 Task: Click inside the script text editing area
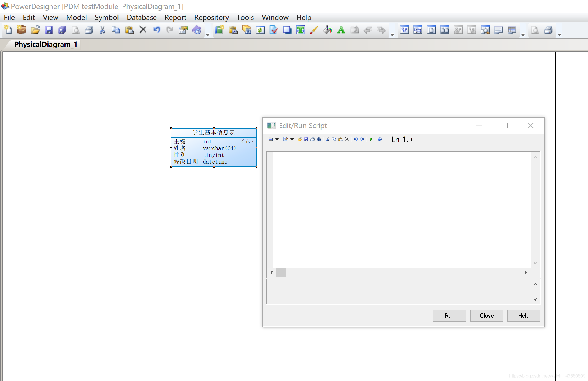click(401, 210)
